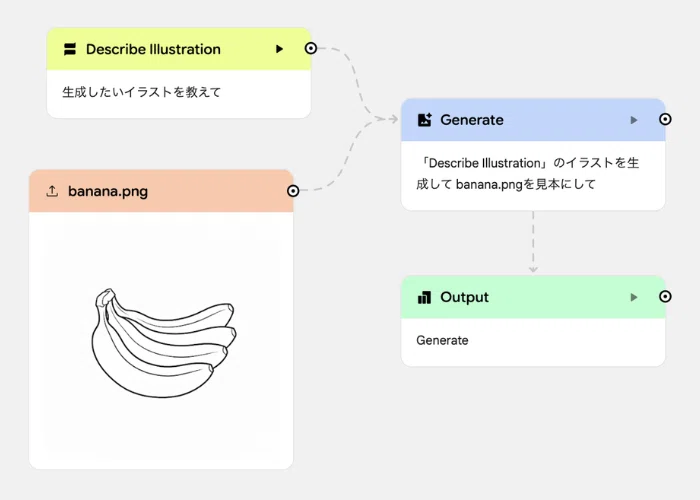Select the Generate node title
700x500 pixels.
point(472,120)
